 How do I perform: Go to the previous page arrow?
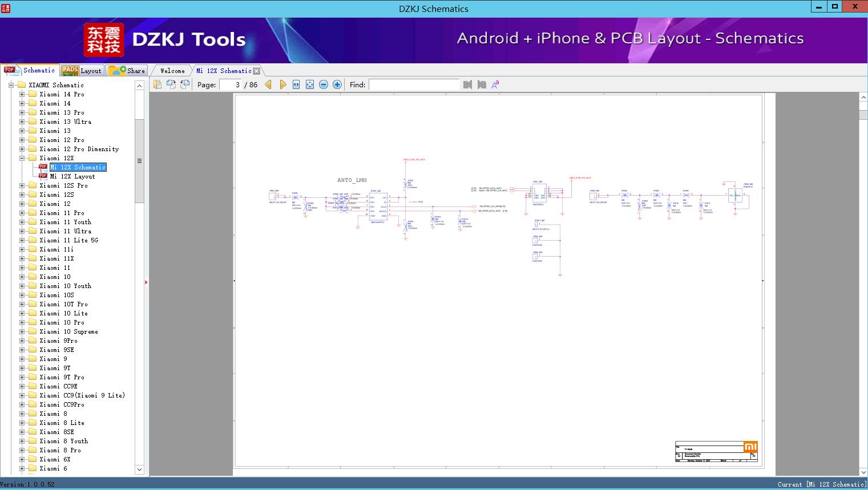(268, 84)
